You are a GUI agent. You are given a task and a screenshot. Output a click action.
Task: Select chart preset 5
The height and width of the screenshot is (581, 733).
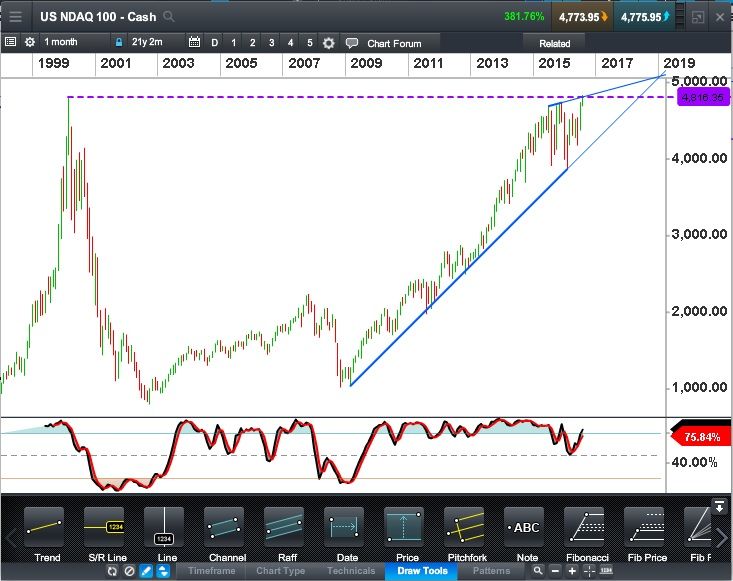[309, 43]
